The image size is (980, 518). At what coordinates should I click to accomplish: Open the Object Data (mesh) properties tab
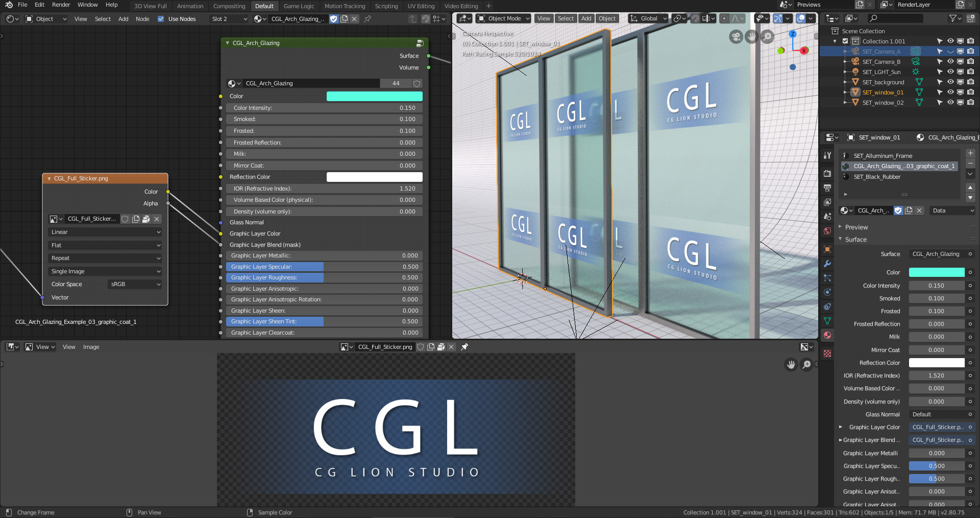[x=827, y=321]
